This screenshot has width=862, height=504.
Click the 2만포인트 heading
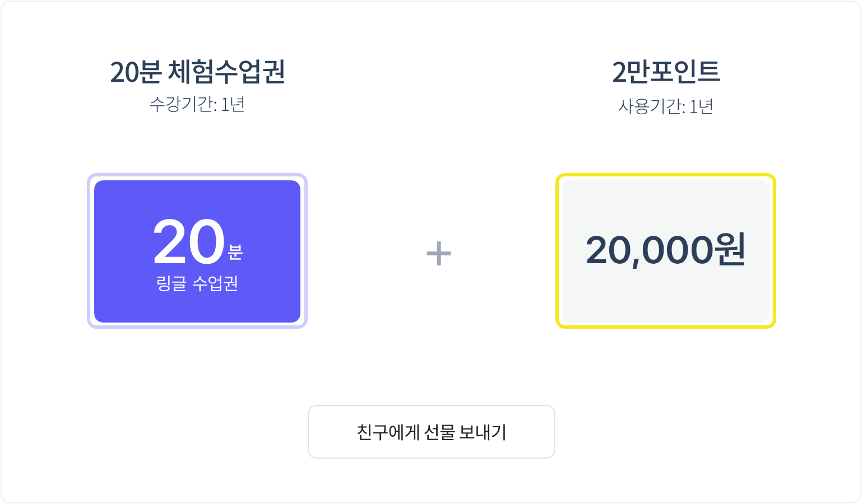pyautogui.click(x=666, y=72)
